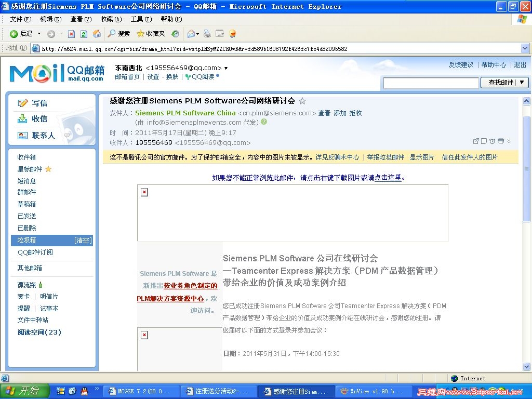Click the 拒收 reject sender link

(x=355, y=113)
